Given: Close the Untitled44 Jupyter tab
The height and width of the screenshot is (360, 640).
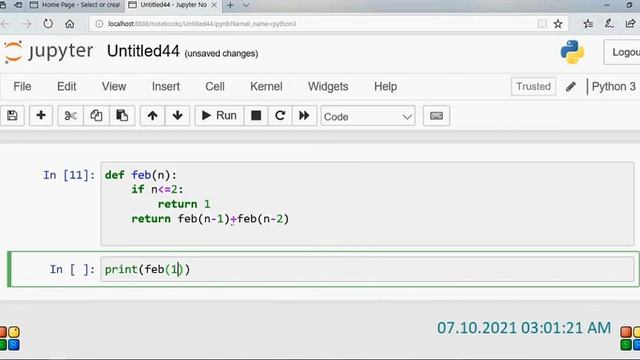Looking at the screenshot, I should [x=214, y=5].
